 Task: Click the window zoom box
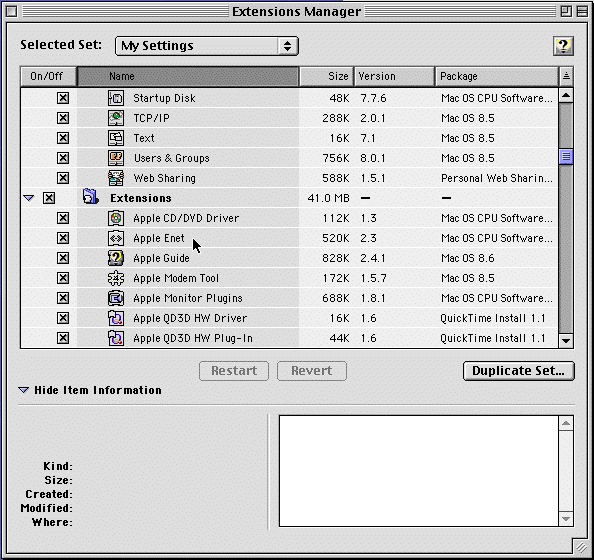[566, 12]
